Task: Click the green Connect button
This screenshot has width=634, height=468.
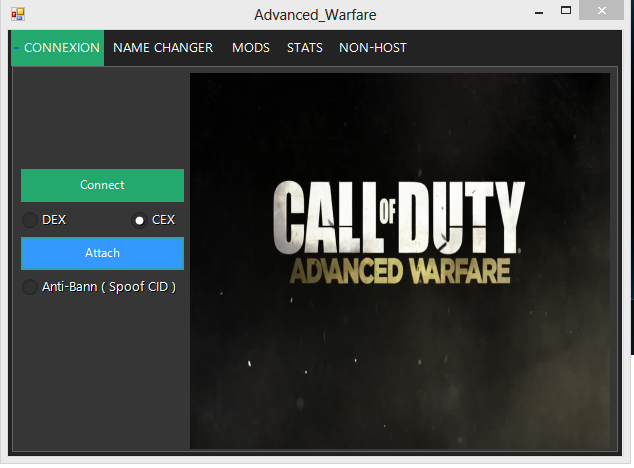Action: (102, 185)
